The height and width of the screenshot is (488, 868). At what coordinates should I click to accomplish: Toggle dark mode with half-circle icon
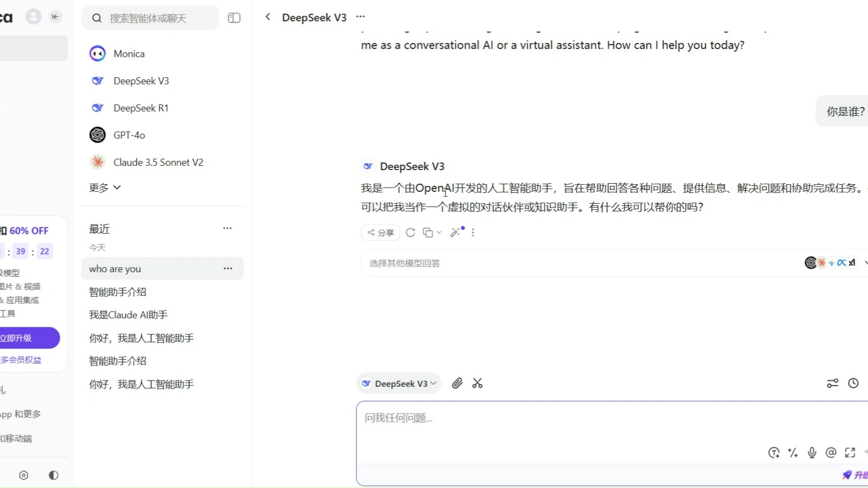pyautogui.click(x=53, y=476)
